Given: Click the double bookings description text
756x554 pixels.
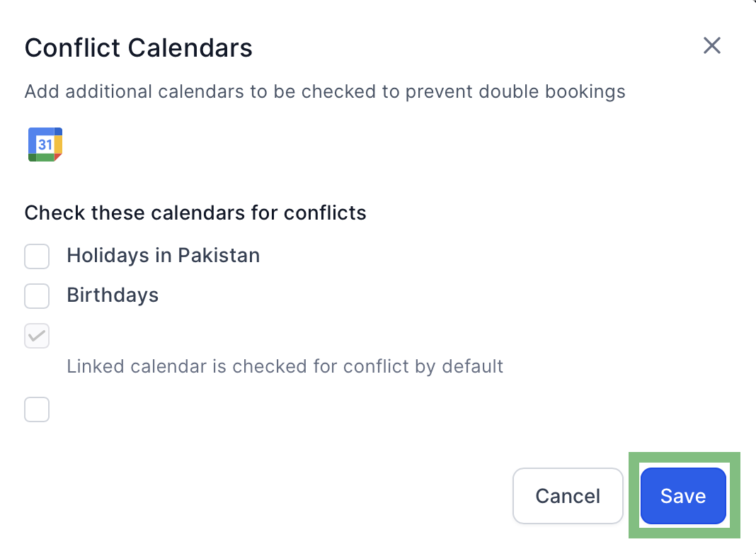Looking at the screenshot, I should pos(325,91).
